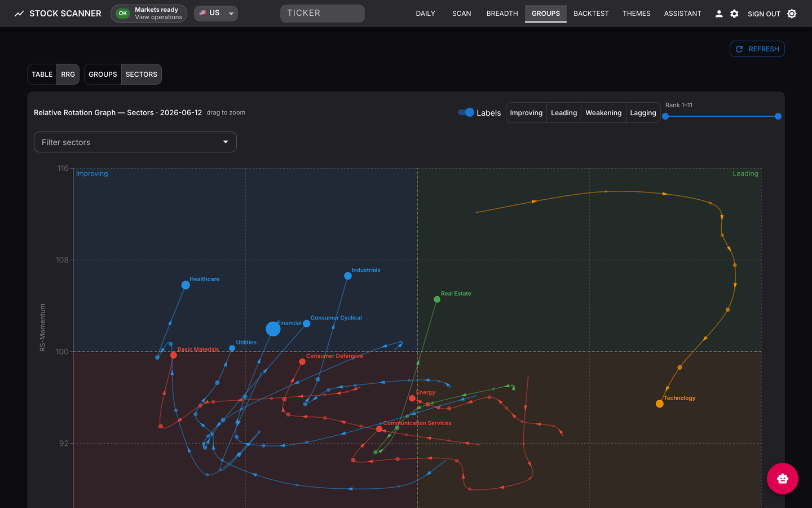This screenshot has width=812, height=508.
Task: Select the GROUPS toggle button
Action: 103,75
